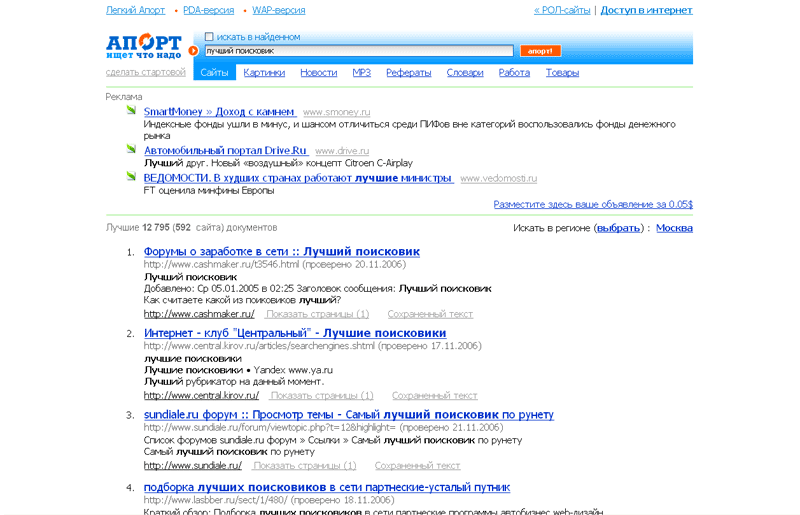
Task: Select Москва as search region
Action: (674, 228)
